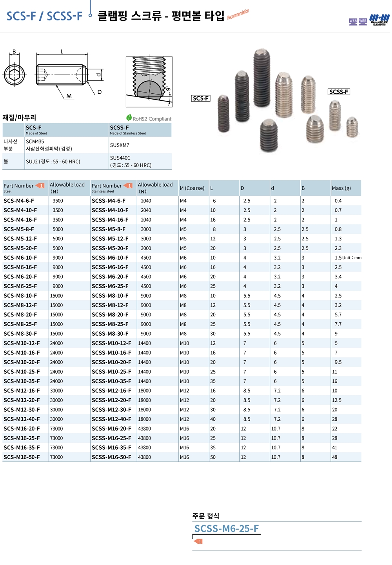This screenshot has height=565, width=392.
Task: Click the Stainless steel Part Number column header
Action: coord(114,188)
